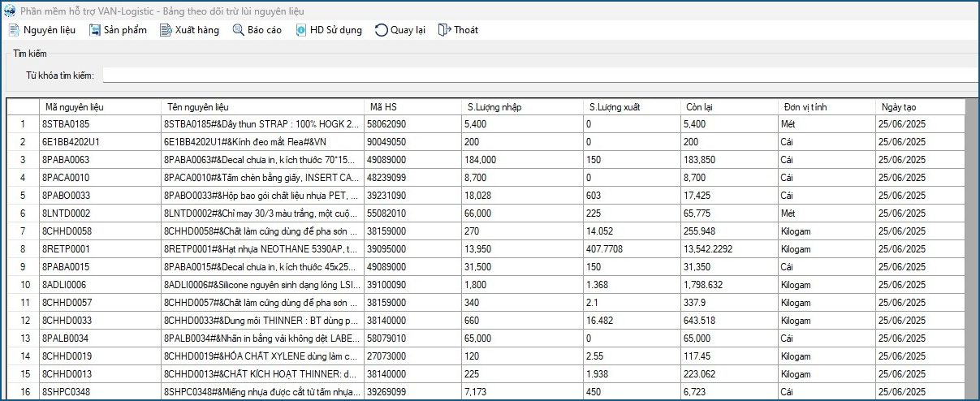980x401 pixels.
Task: Select material code 6E1BB4202U1
Action: point(100,142)
